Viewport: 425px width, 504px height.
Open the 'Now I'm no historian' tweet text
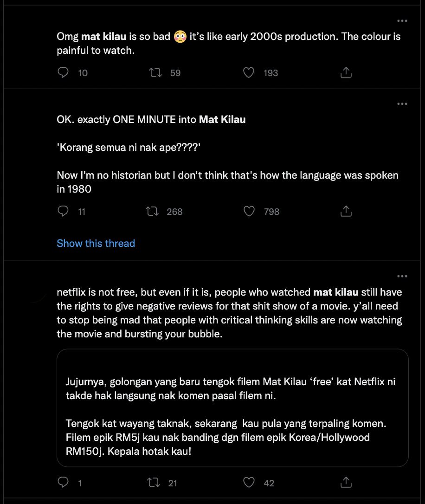click(x=227, y=176)
